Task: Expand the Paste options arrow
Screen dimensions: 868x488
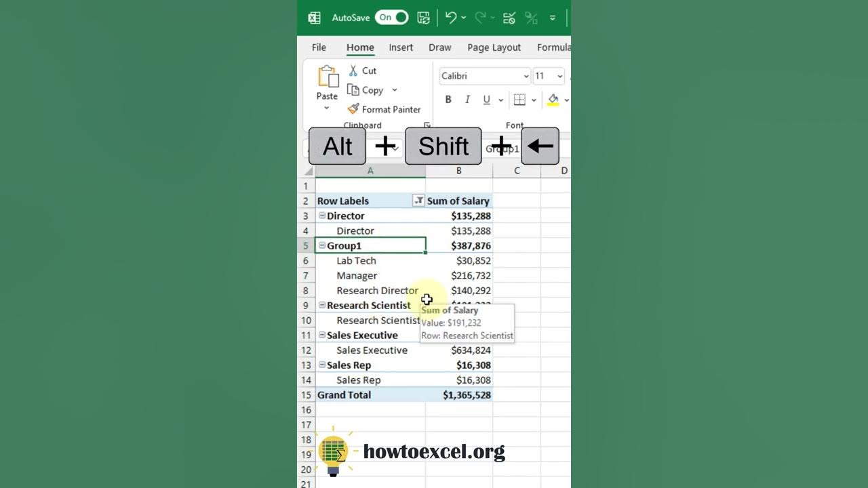Action: point(327,108)
